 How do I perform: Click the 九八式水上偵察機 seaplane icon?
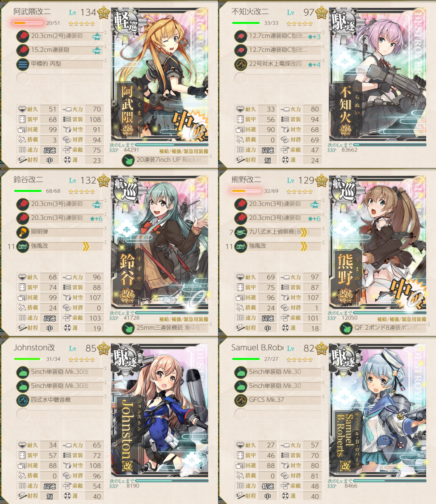click(x=241, y=232)
